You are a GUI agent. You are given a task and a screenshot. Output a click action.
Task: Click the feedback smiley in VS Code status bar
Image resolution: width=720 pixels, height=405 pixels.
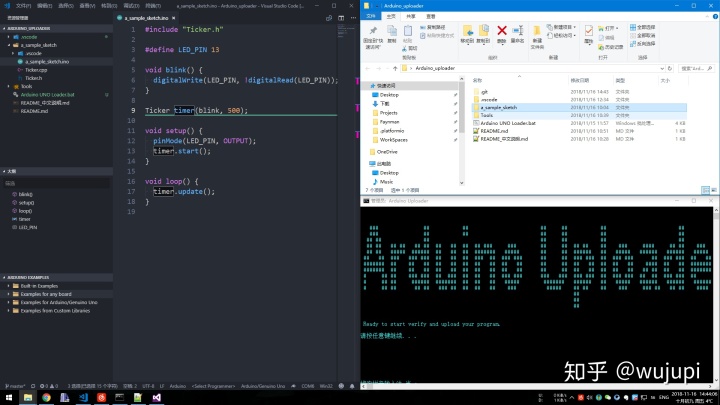[x=341, y=386]
